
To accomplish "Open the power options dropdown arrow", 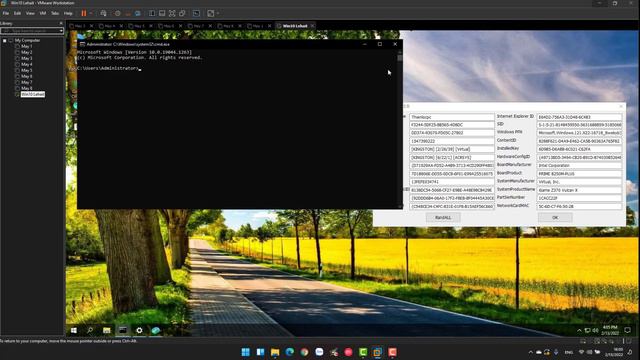I will pyautogui.click(x=91, y=13).
